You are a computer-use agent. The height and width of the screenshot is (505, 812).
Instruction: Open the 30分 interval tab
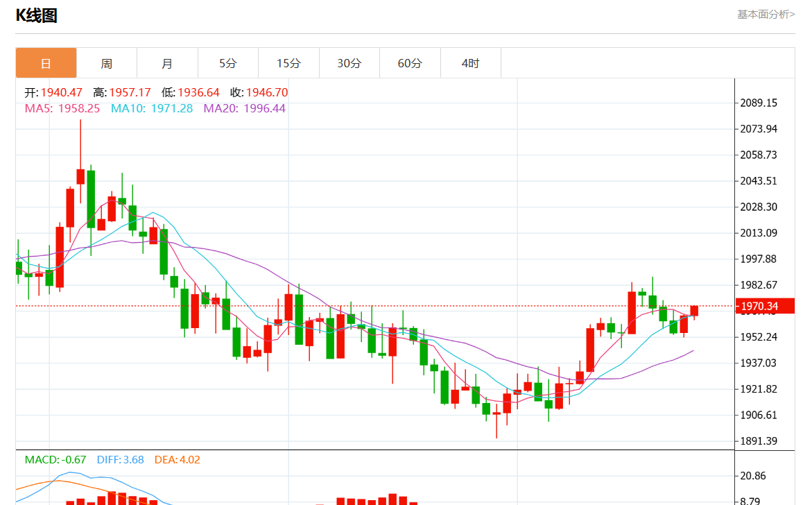tap(349, 63)
